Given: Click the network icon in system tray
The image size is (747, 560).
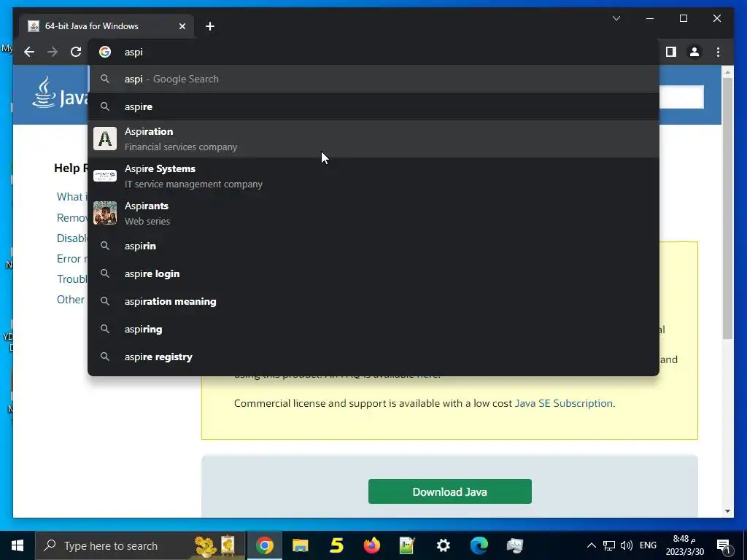Looking at the screenshot, I should coord(609,545).
